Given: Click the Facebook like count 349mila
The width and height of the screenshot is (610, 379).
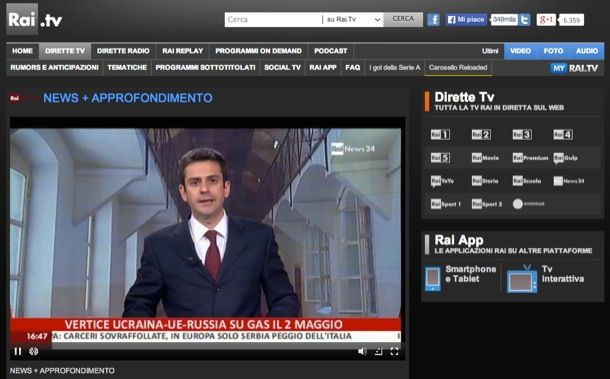Looking at the screenshot, I should coord(504,19).
